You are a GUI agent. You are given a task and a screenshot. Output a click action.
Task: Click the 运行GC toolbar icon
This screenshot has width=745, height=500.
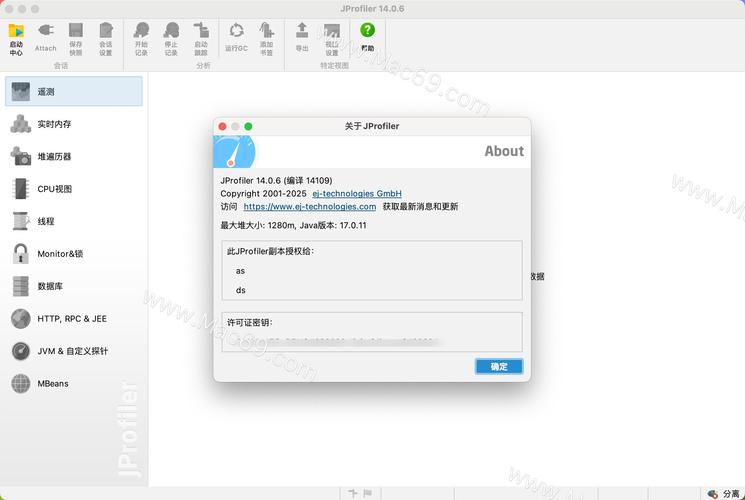pos(236,36)
